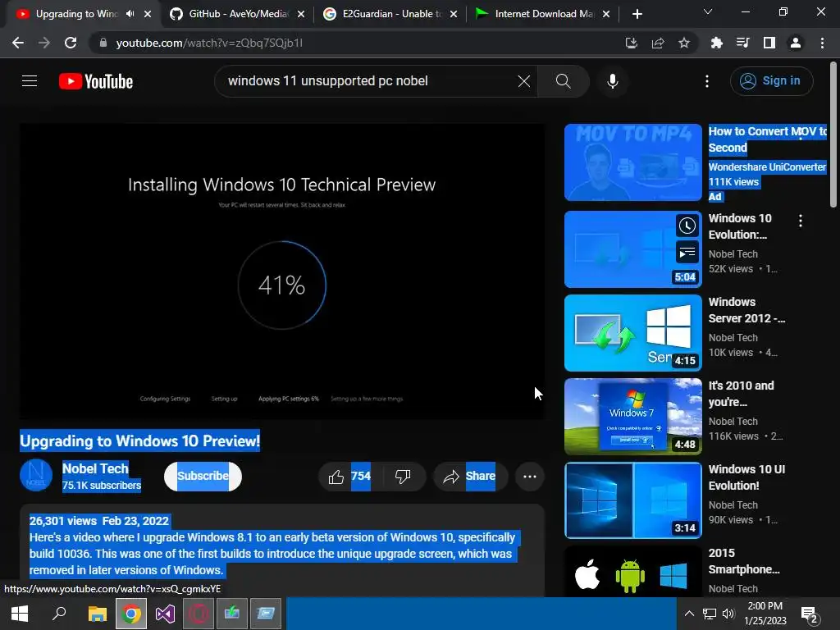Like the video
The height and width of the screenshot is (630, 840).
click(349, 477)
